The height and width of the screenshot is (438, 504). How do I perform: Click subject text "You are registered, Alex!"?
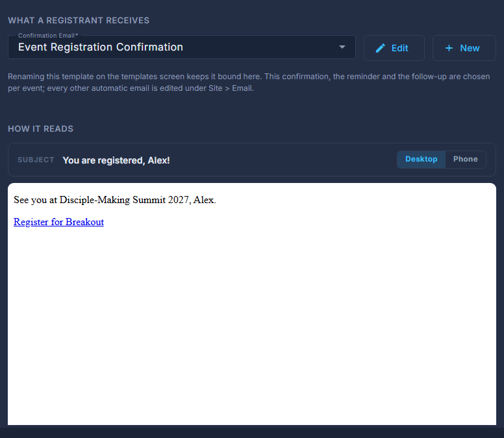[x=116, y=160]
